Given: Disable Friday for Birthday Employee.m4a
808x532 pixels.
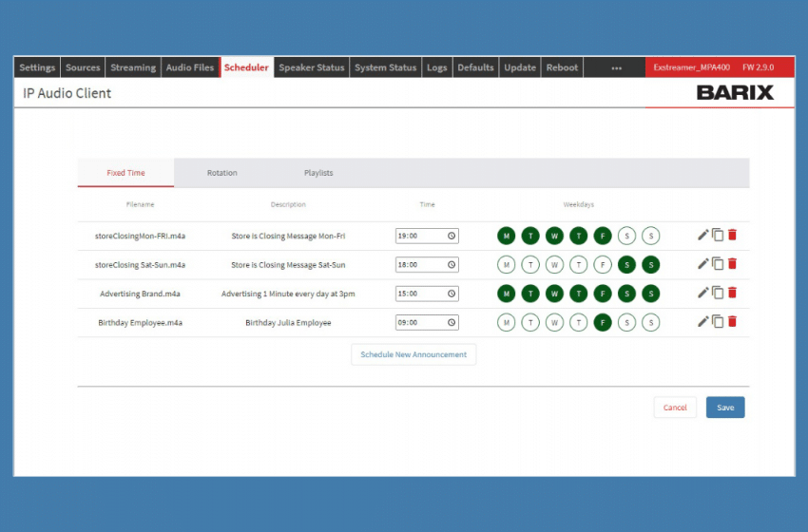Looking at the screenshot, I should click(603, 322).
